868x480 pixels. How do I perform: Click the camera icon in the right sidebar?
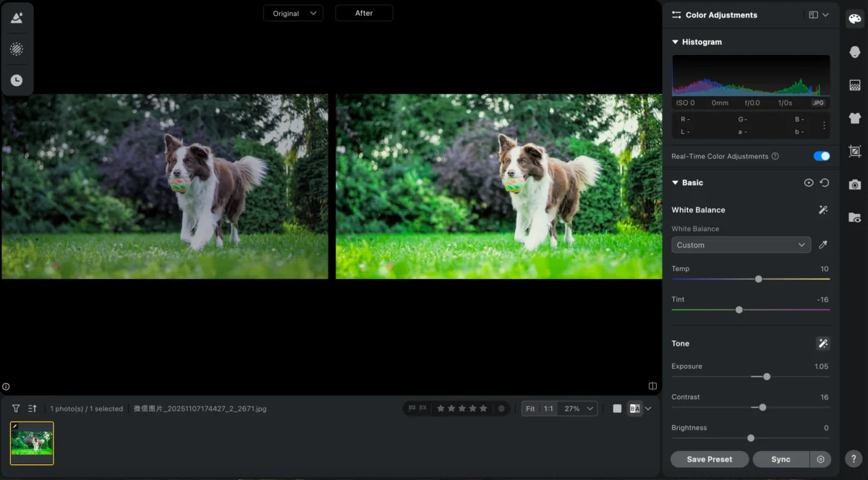854,184
